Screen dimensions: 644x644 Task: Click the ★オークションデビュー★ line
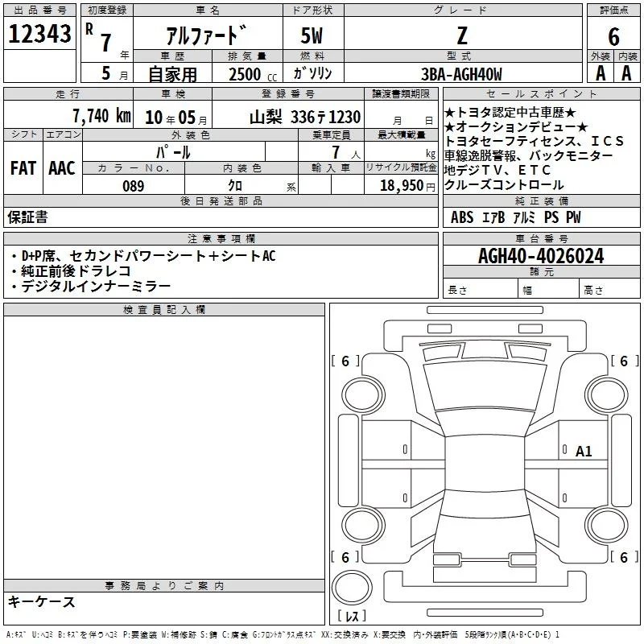tap(516, 127)
